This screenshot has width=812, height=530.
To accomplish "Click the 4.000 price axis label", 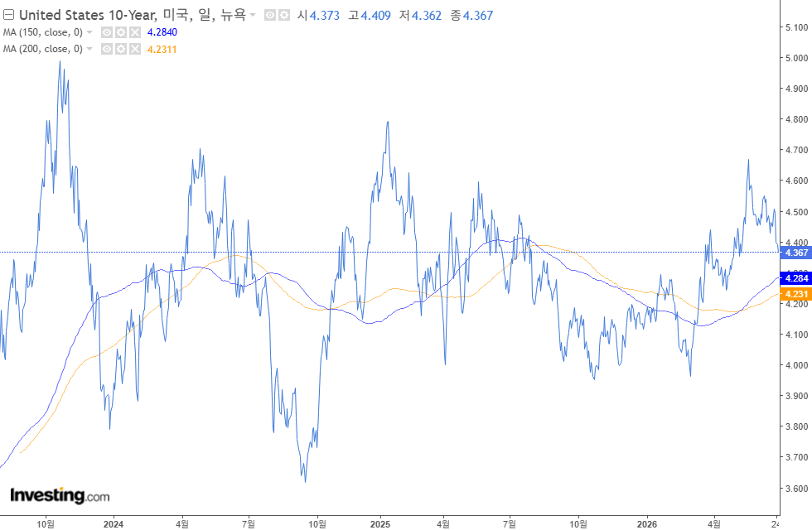I will tap(796, 365).
